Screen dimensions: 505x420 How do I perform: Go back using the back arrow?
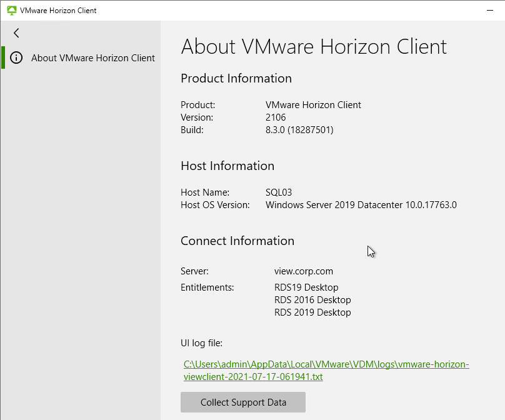[x=16, y=33]
